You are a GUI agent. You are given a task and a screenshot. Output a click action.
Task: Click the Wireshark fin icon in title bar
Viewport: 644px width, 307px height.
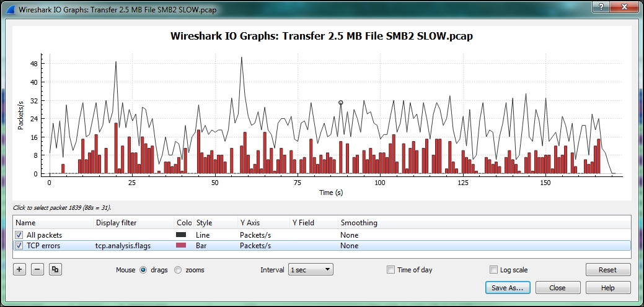pyautogui.click(x=9, y=9)
